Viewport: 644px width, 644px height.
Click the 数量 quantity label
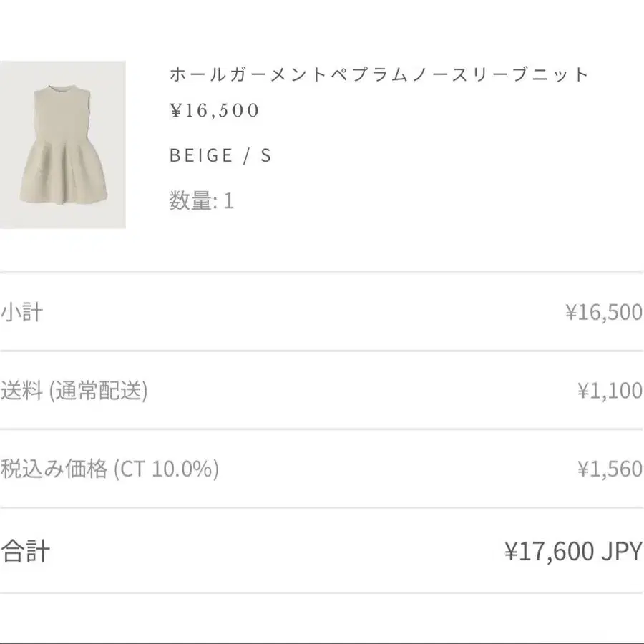(x=190, y=201)
